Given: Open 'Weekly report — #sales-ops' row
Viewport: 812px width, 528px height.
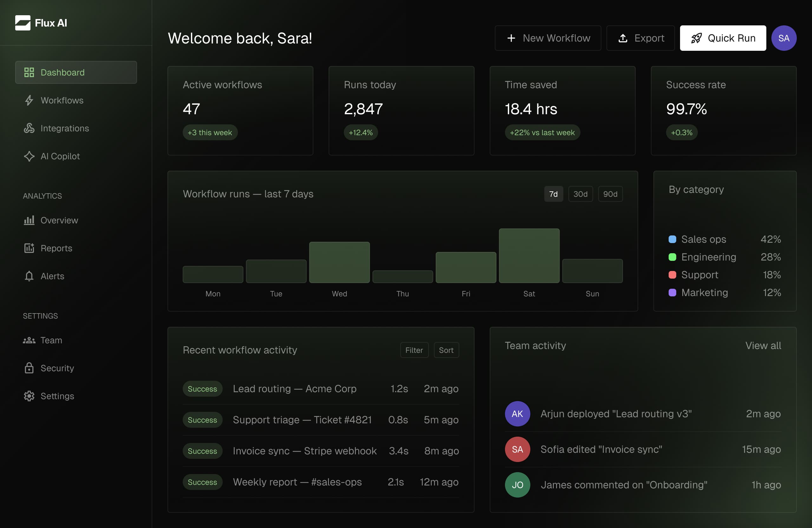Looking at the screenshot, I should click(x=321, y=482).
